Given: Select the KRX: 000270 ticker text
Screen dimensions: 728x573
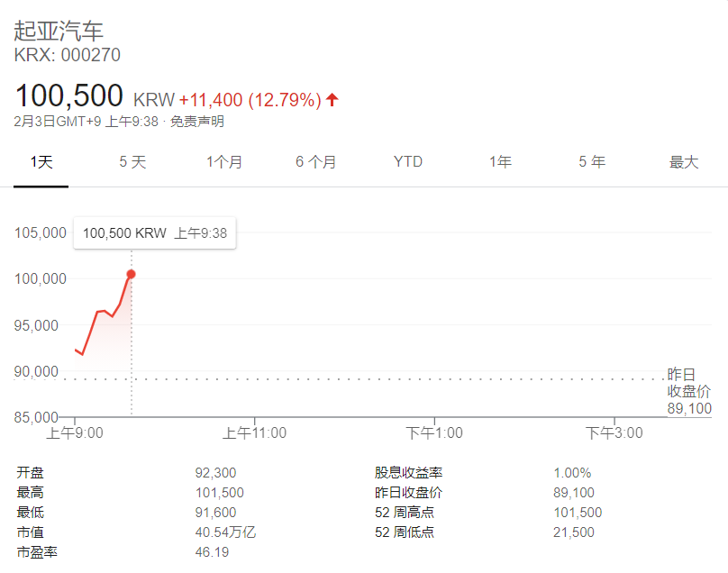Looking at the screenshot, I should click(68, 55).
